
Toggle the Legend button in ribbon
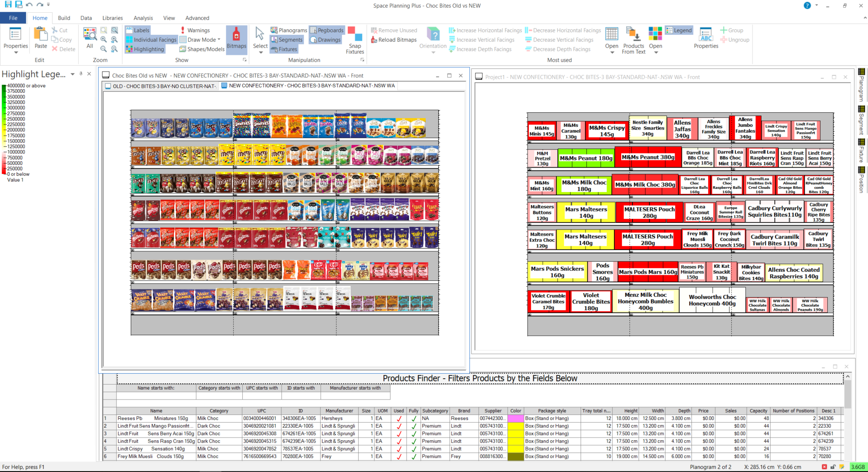coord(679,30)
